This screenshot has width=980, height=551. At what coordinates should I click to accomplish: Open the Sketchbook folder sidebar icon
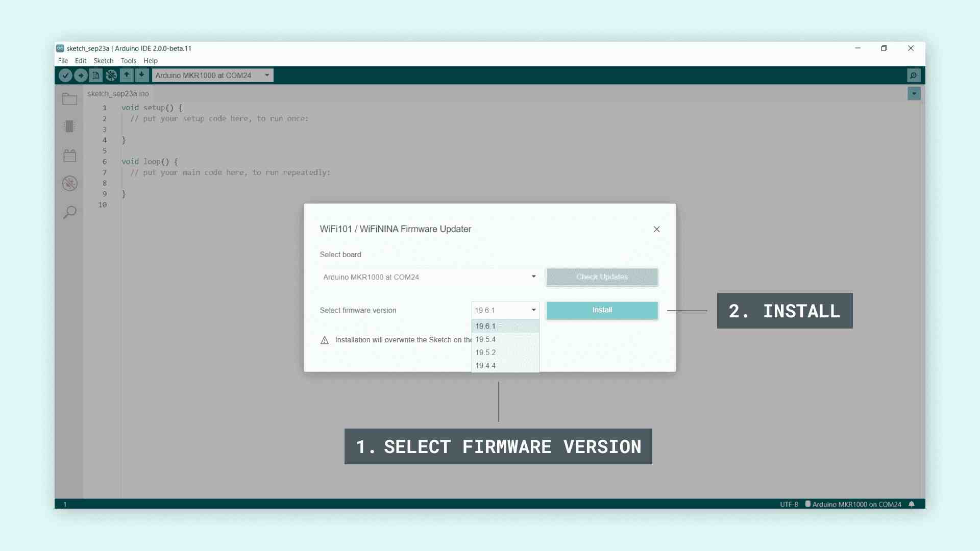point(70,99)
